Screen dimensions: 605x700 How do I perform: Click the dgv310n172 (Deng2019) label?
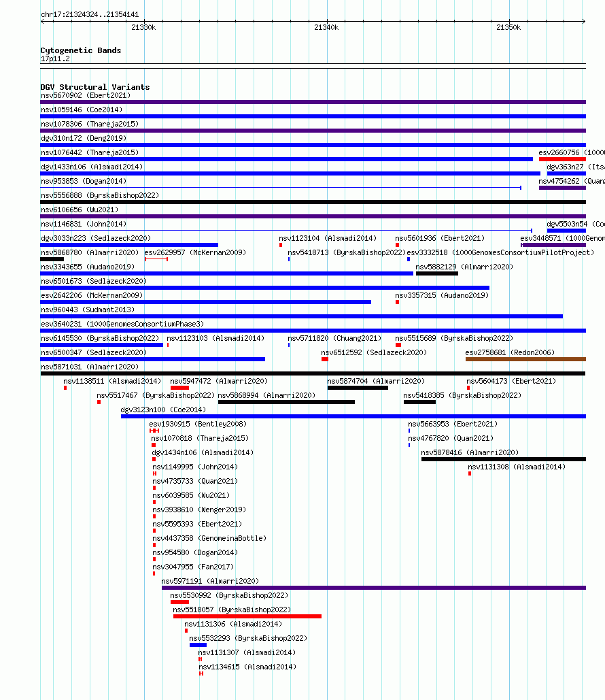coord(84,138)
